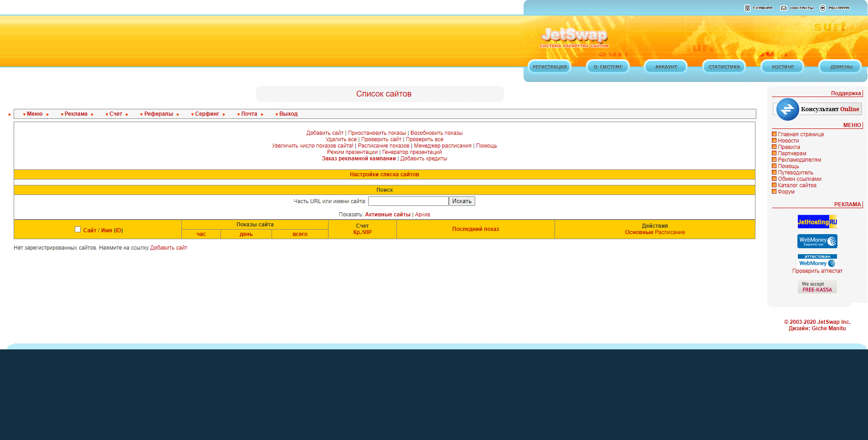Click Проверить аттестат link

tap(817, 271)
